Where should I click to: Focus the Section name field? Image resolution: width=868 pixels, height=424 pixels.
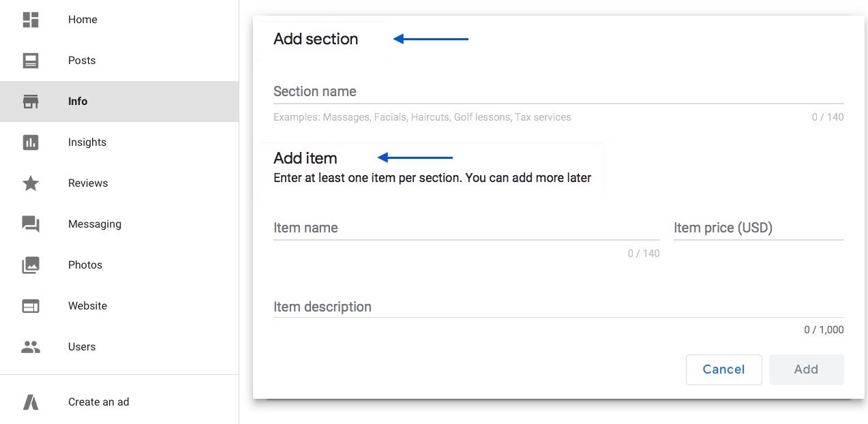coord(558,92)
